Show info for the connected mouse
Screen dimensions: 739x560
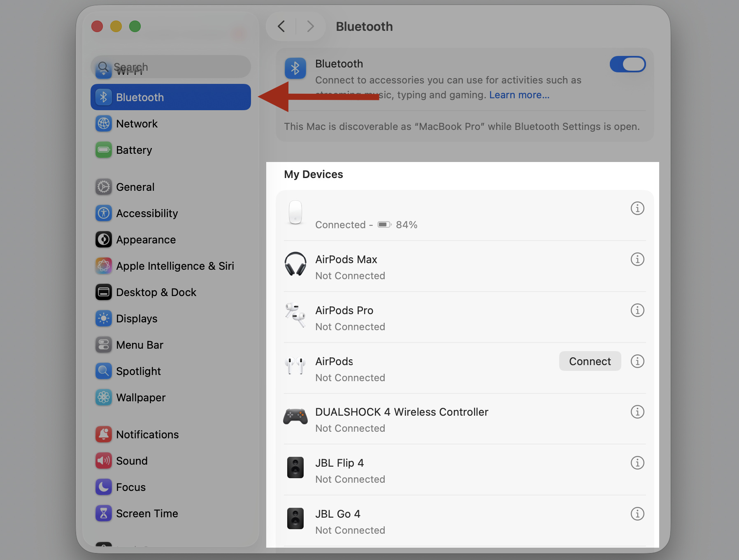(637, 208)
